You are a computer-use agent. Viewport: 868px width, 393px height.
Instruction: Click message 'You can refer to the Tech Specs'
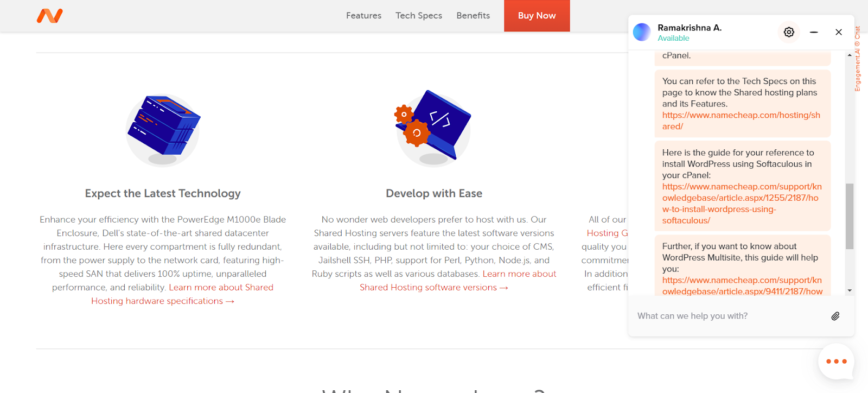(x=742, y=103)
